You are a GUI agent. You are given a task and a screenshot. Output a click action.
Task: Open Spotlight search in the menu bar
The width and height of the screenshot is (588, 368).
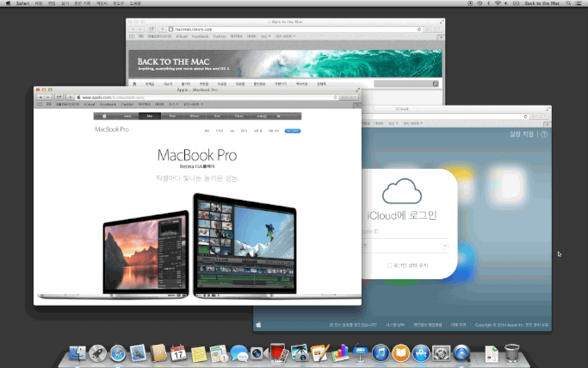[x=568, y=3]
